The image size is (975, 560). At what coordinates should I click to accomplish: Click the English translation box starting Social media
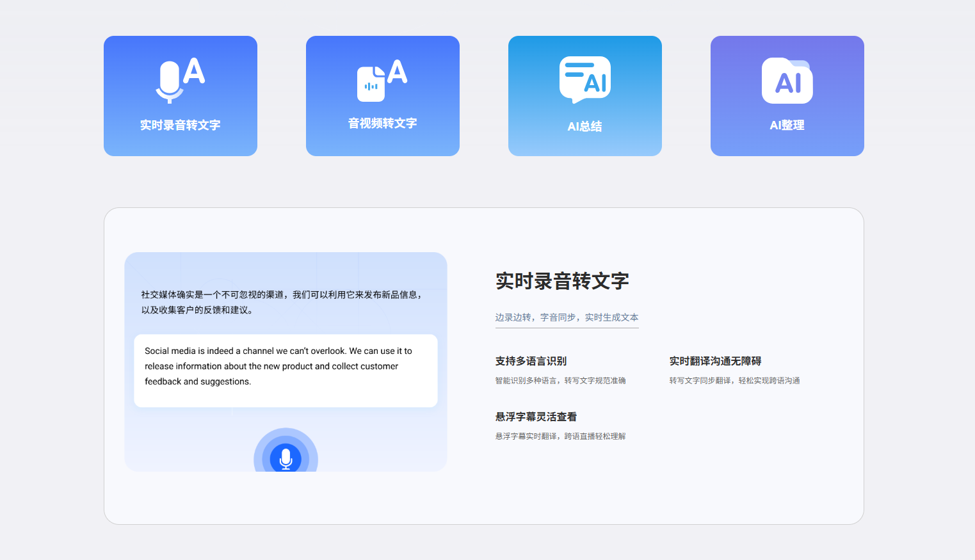point(286,371)
